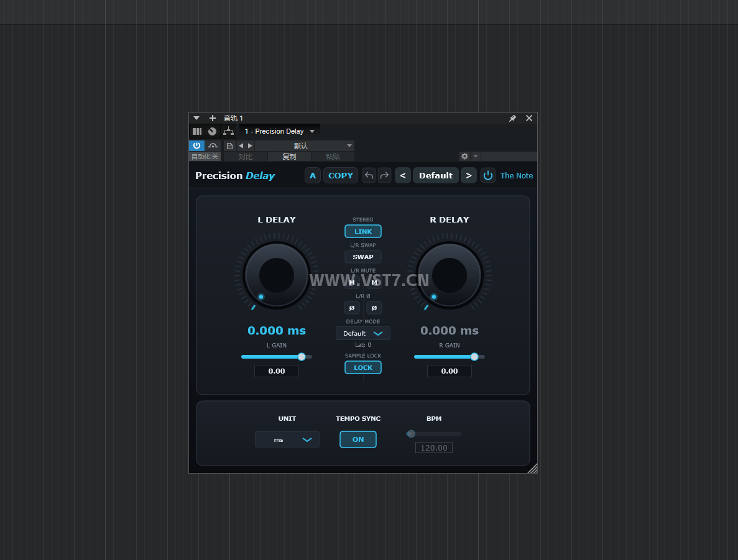Toggle the plugin power bypass icon
This screenshot has height=560, width=738.
[x=488, y=175]
